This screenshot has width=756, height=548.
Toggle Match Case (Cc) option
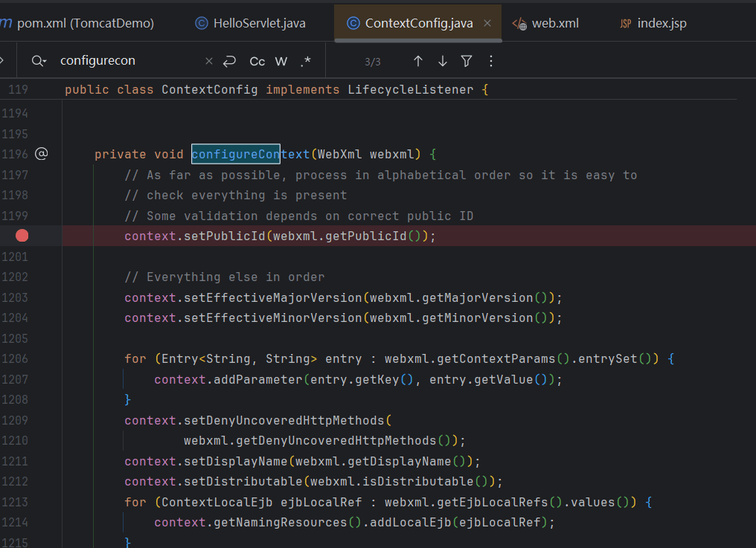(257, 61)
